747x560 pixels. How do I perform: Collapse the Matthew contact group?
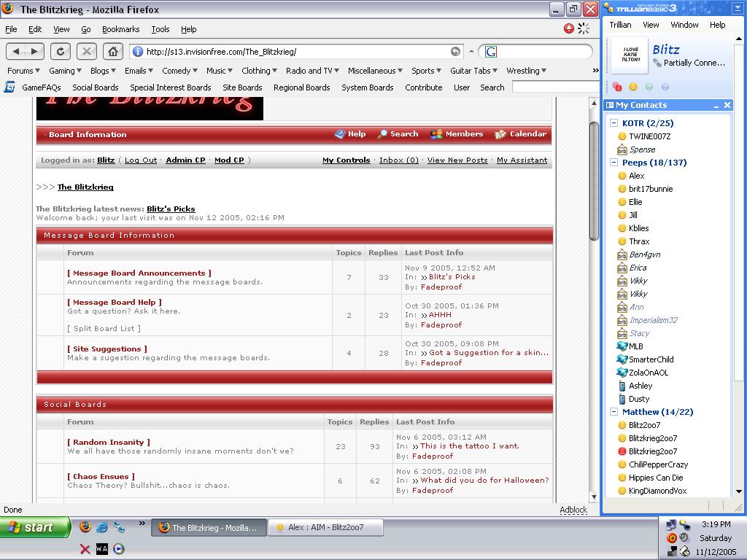click(x=614, y=412)
